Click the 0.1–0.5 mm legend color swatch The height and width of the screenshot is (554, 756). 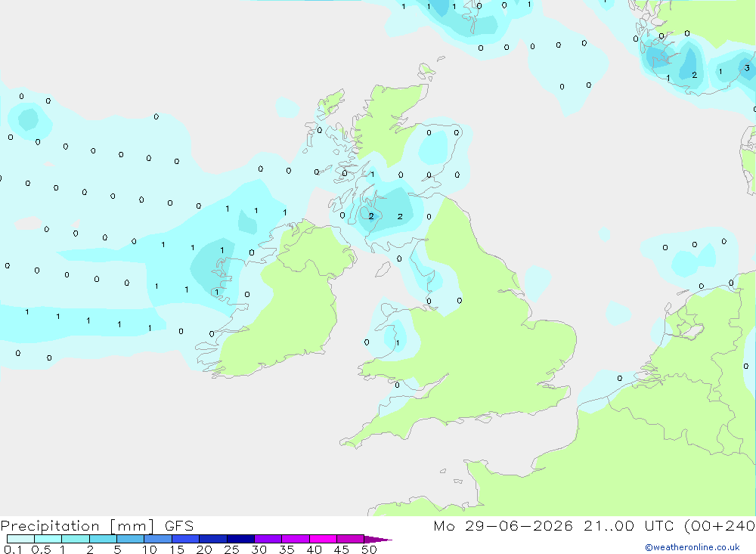20,539
